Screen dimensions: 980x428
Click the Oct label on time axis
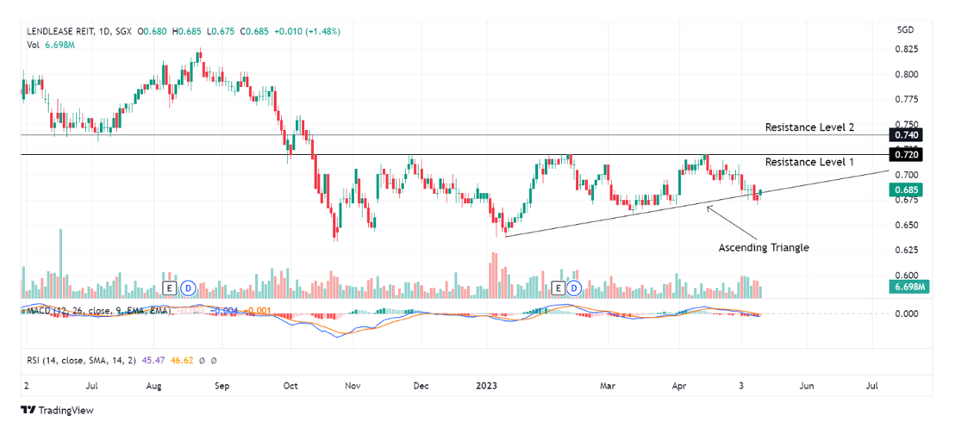(x=290, y=387)
